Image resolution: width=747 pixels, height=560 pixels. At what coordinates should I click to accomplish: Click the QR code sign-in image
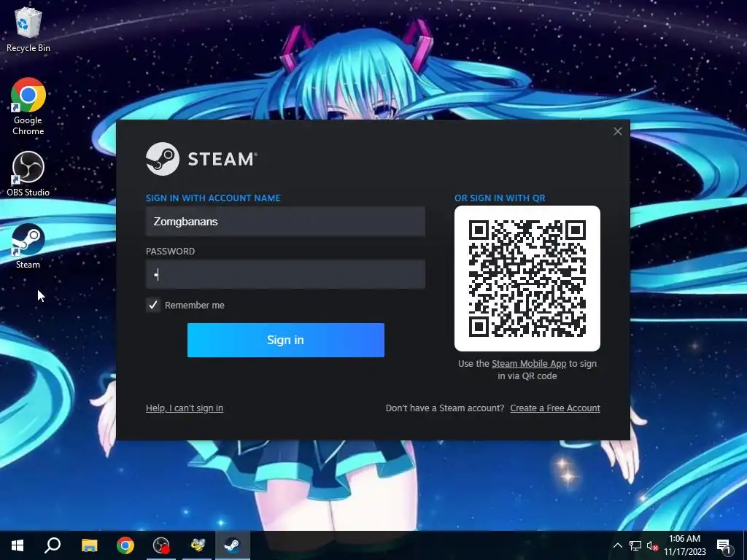tap(527, 279)
